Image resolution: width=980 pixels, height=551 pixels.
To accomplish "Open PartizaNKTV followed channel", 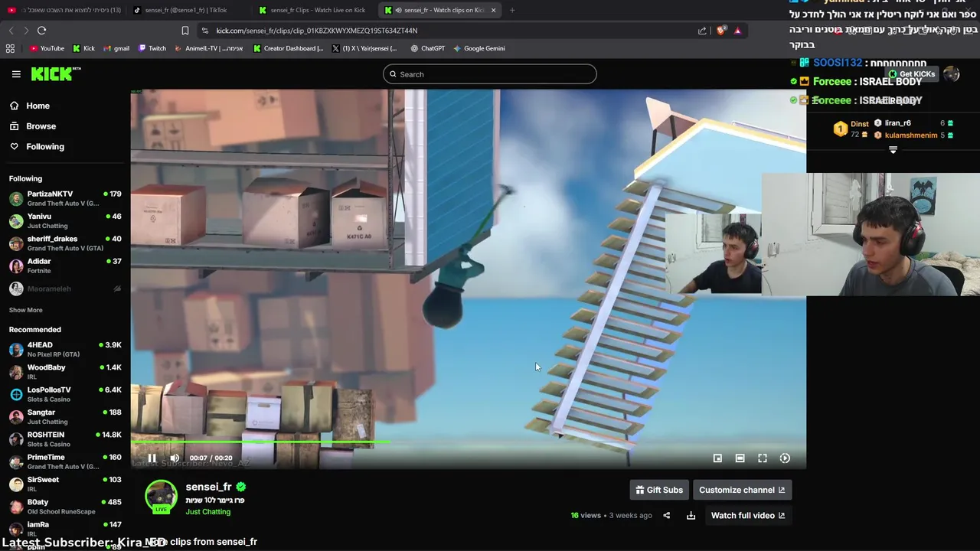I will [65, 198].
